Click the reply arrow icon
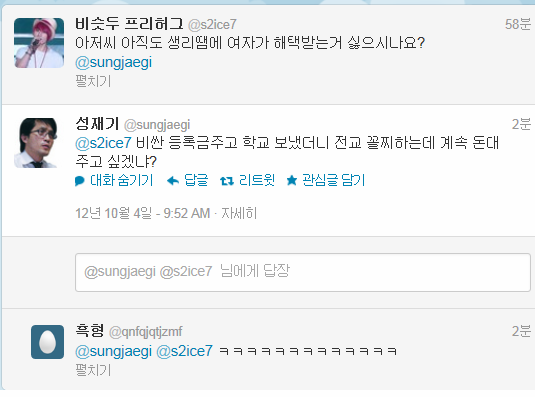Viewport: 535px width, 397px height. (173, 181)
